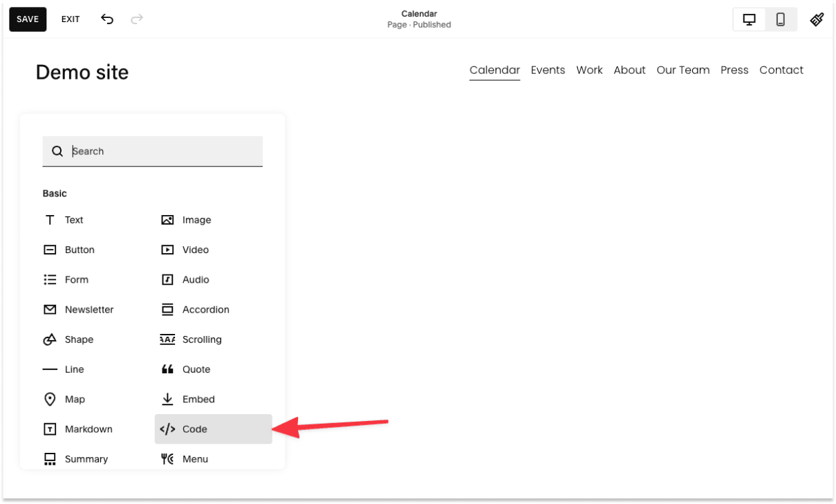Click the undo arrow
The height and width of the screenshot is (504, 836).
[107, 19]
